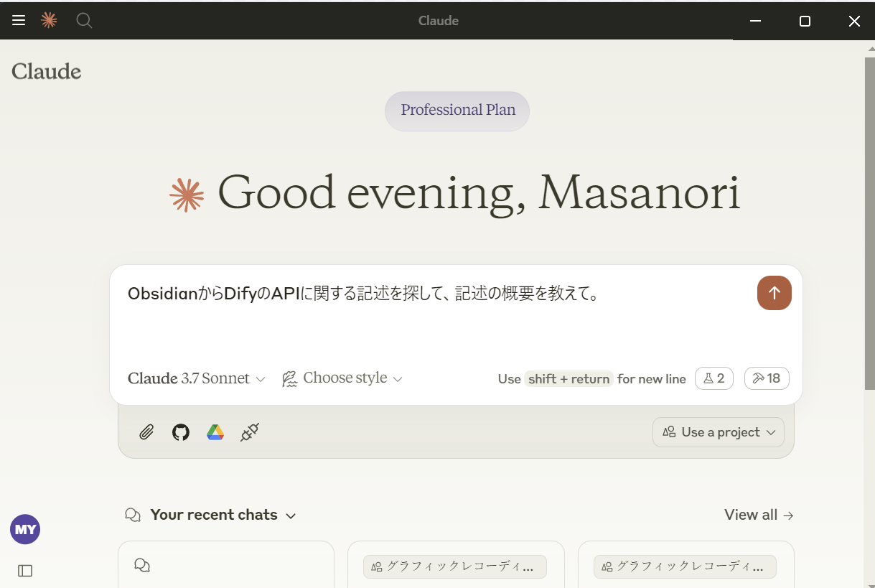Open the Professional Plan badge
Image resolution: width=875 pixels, height=588 pixels.
(x=457, y=111)
